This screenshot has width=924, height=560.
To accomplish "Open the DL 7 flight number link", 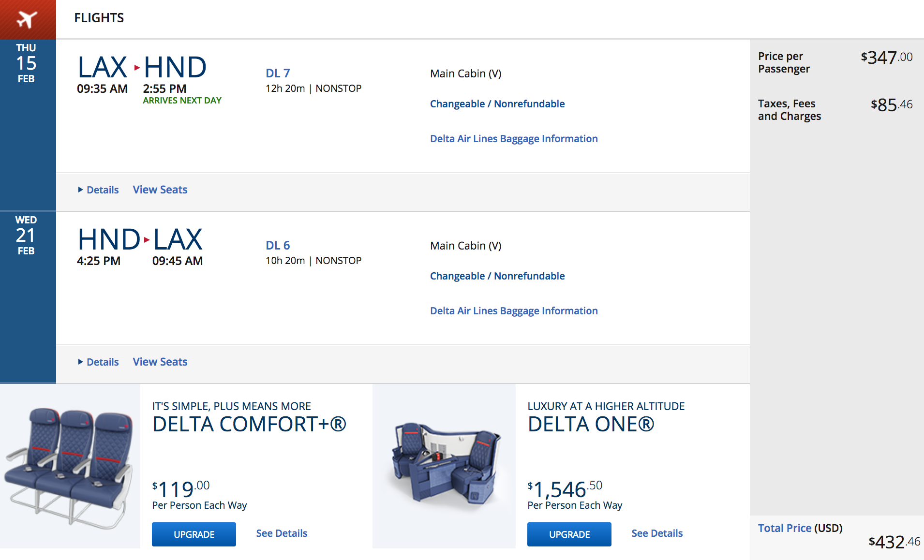I will click(x=278, y=73).
